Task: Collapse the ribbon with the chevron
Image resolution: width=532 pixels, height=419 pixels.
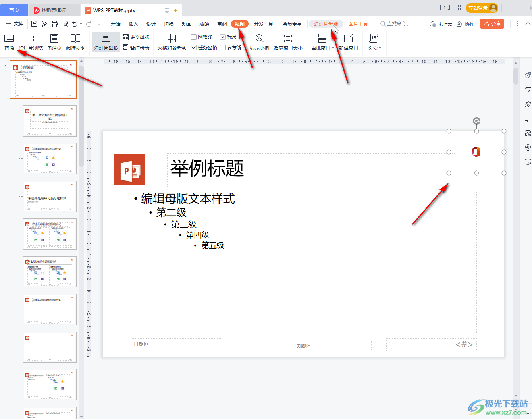Action: tap(528, 24)
